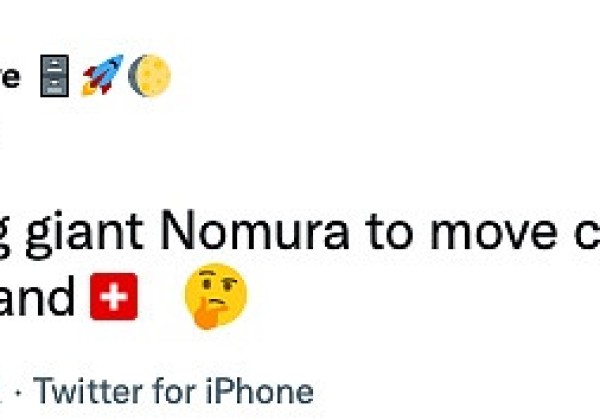The width and height of the screenshot is (600, 420).
Task: Click the thinking face emoji
Action: 215,298
